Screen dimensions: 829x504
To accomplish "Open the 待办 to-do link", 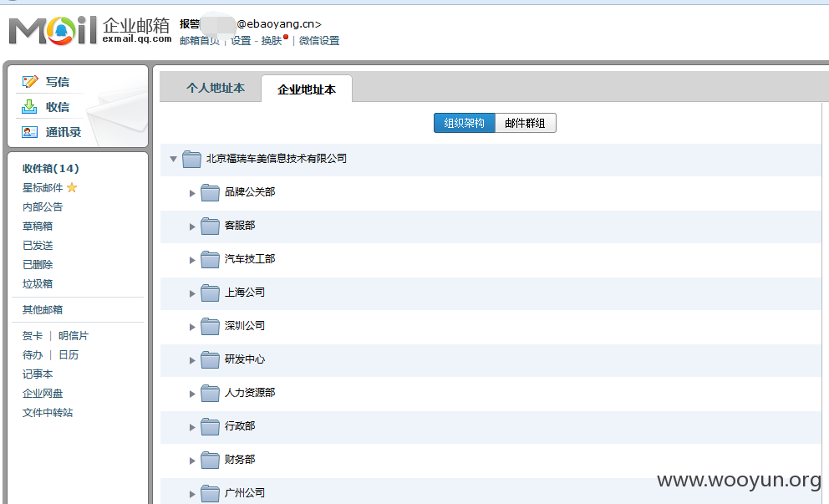I will [x=33, y=355].
